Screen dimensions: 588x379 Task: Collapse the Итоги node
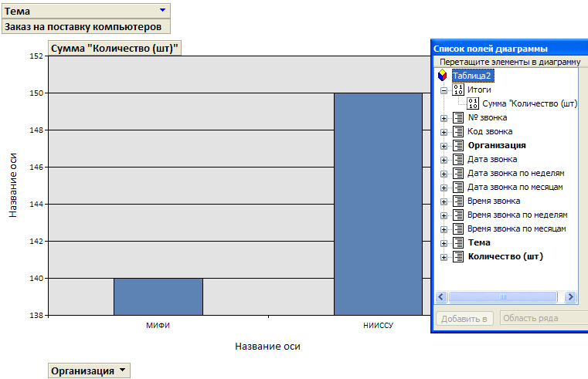pyautogui.click(x=444, y=90)
